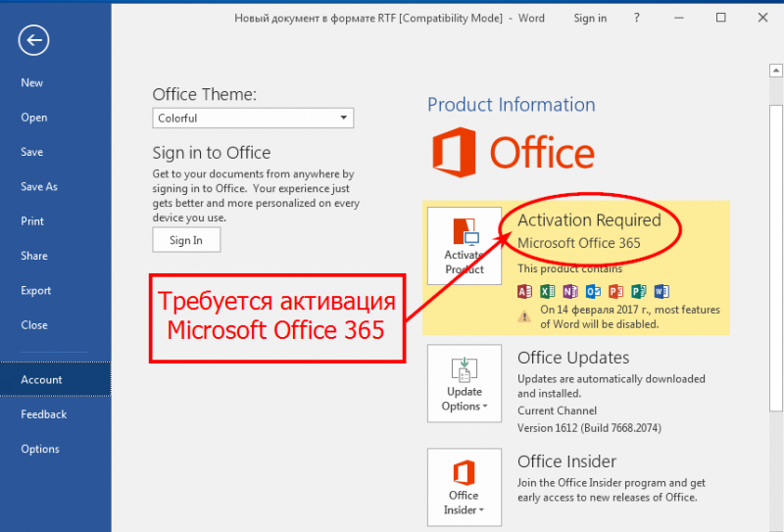Click the PowerPoint app icon
784x532 pixels.
[616, 291]
